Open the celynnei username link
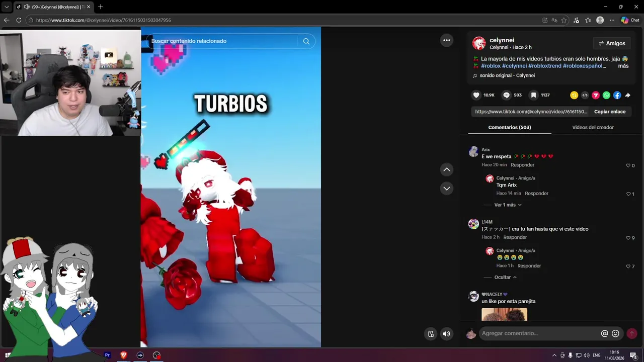644x362 pixels. click(x=502, y=40)
